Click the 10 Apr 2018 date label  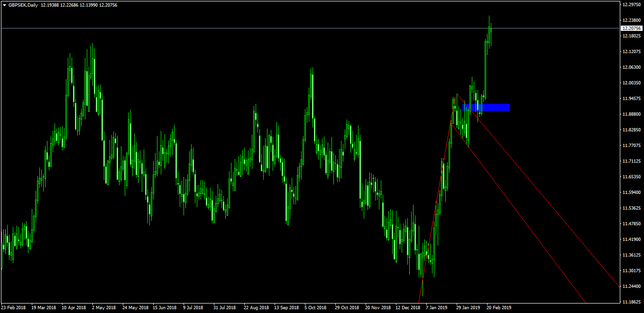point(74,307)
